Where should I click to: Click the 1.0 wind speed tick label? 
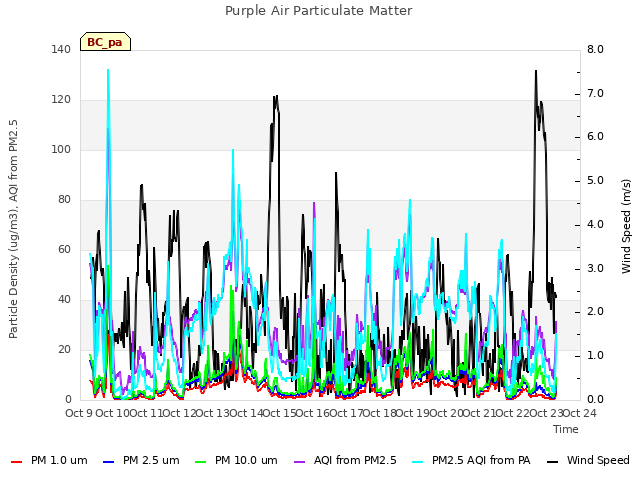595,356
